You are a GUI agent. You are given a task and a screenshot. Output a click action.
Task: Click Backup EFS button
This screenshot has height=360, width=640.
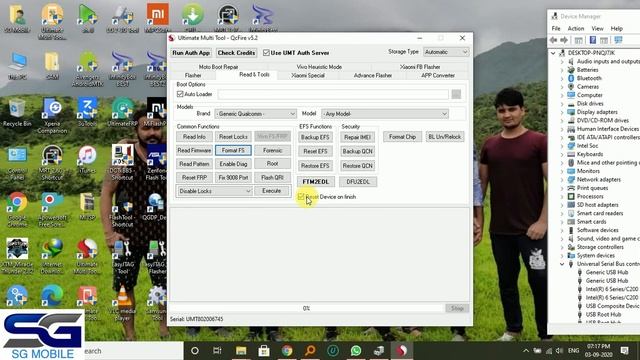pos(315,137)
